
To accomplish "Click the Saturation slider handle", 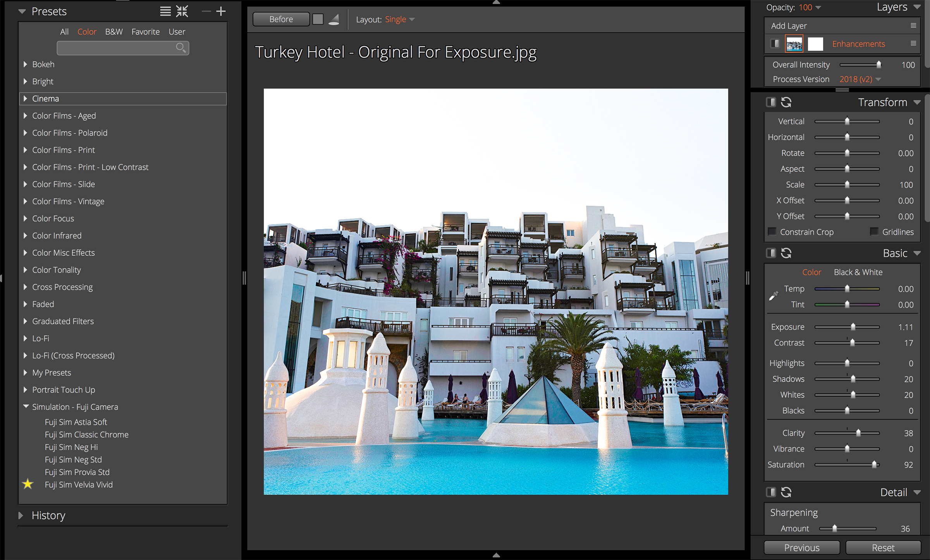I will tap(875, 465).
